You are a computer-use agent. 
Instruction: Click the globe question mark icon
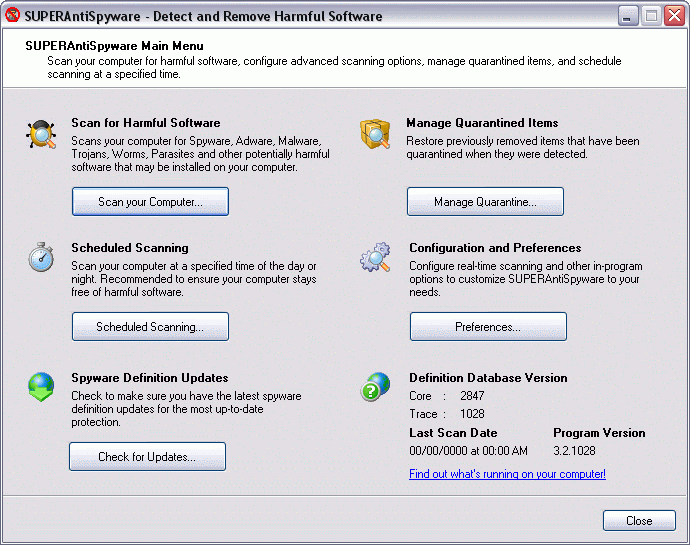click(x=375, y=387)
